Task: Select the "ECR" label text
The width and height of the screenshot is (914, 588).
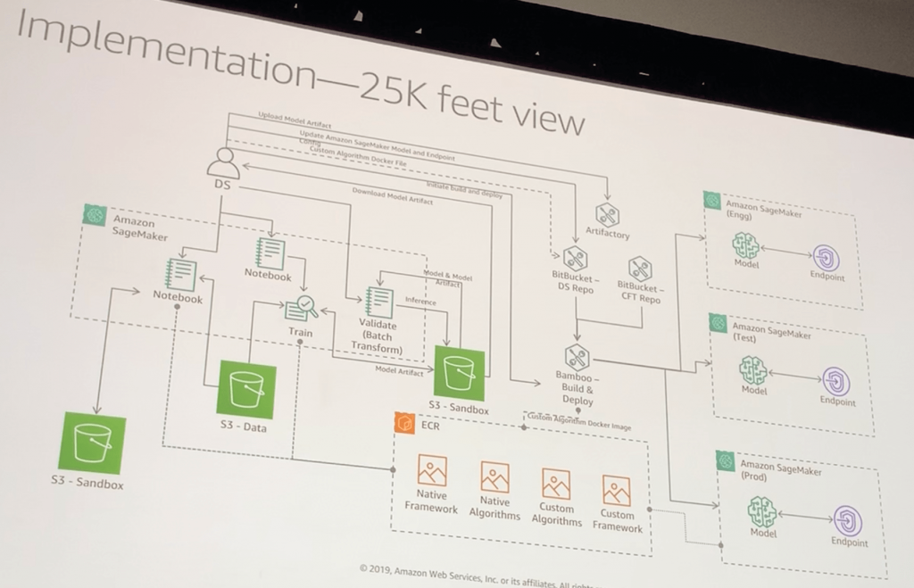Action: (430, 426)
